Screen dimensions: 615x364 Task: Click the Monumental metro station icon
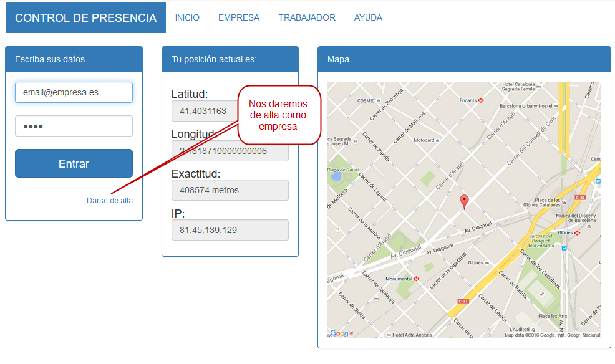(416, 279)
